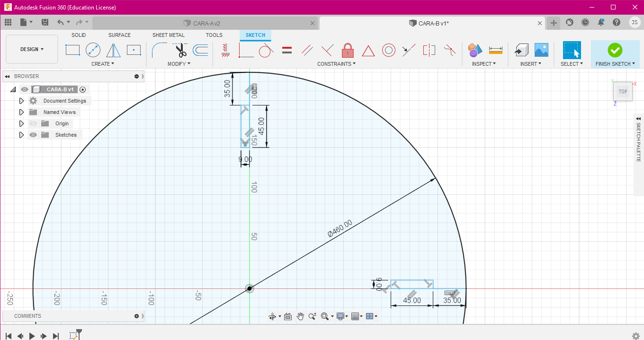The width and height of the screenshot is (644, 340).
Task: Open the Job Status clock icon
Action: click(585, 22)
